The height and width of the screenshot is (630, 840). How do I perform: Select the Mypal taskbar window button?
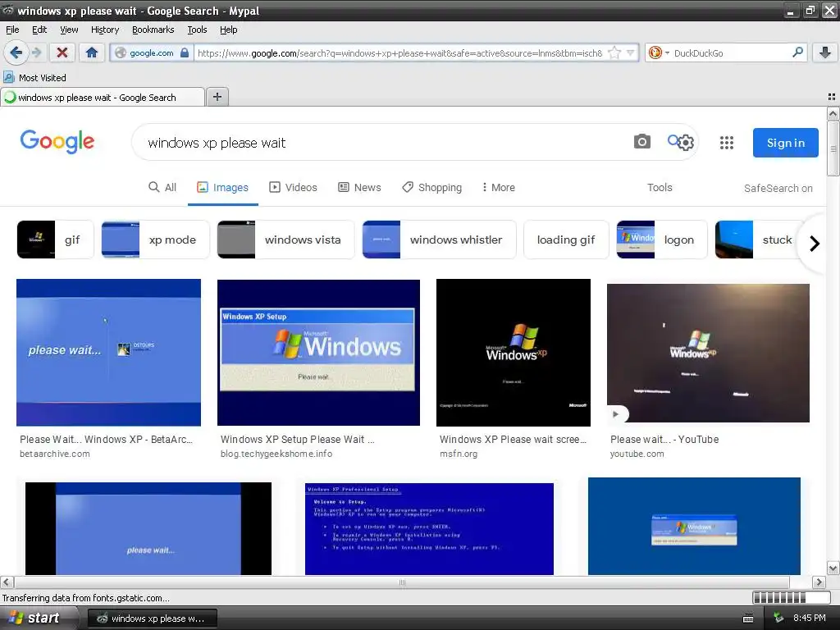click(x=152, y=619)
